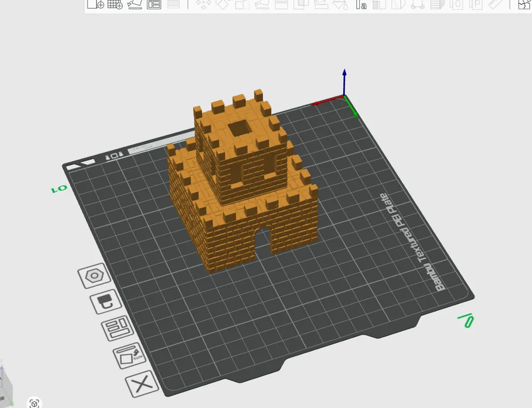Switch to Assembly View puzzle icon
The image size is (532, 408).
click(x=524, y=4)
